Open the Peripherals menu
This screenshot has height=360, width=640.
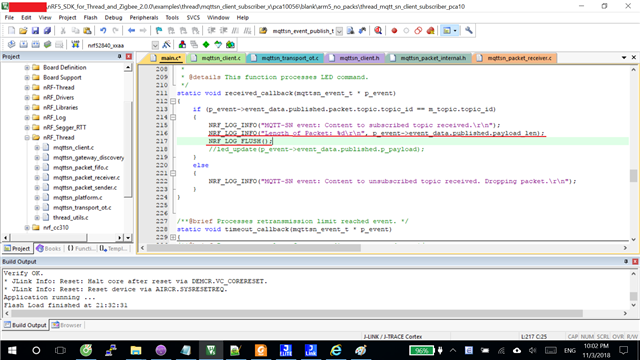tap(144, 18)
